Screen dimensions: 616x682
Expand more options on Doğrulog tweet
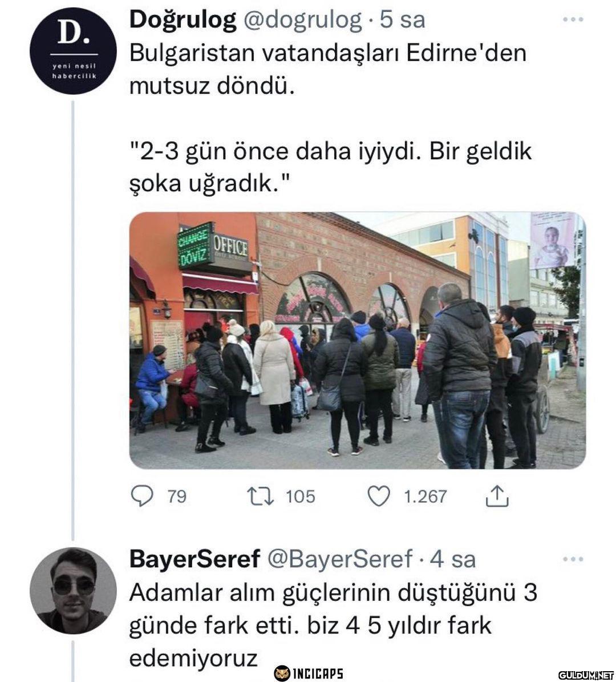tap(573, 19)
